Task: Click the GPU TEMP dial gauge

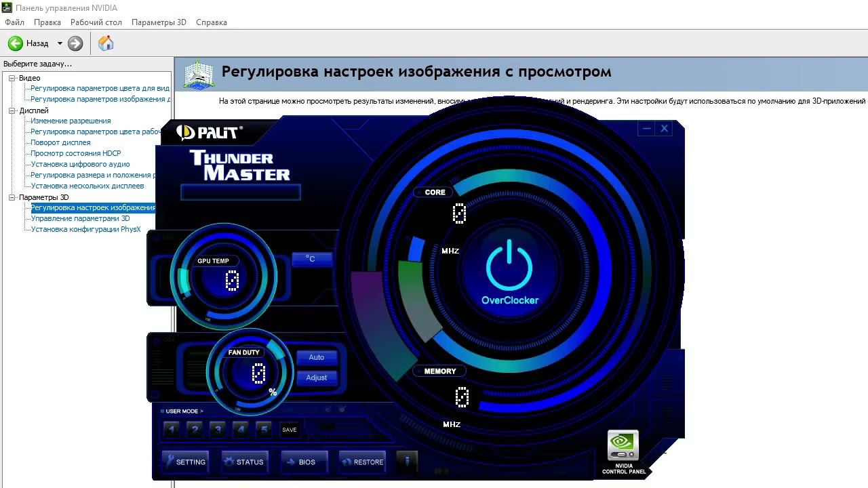Action: 224,277
